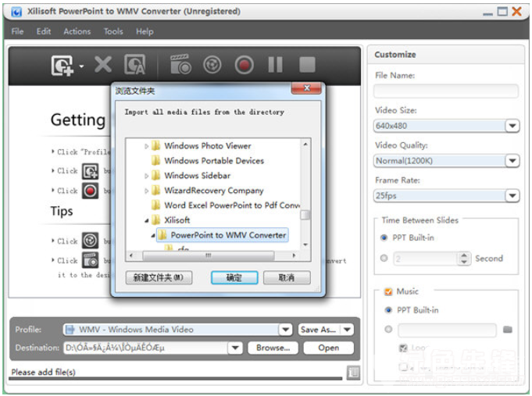Click the 取消 (Cancel) button
This screenshot has height=396, width=532.
point(287,277)
